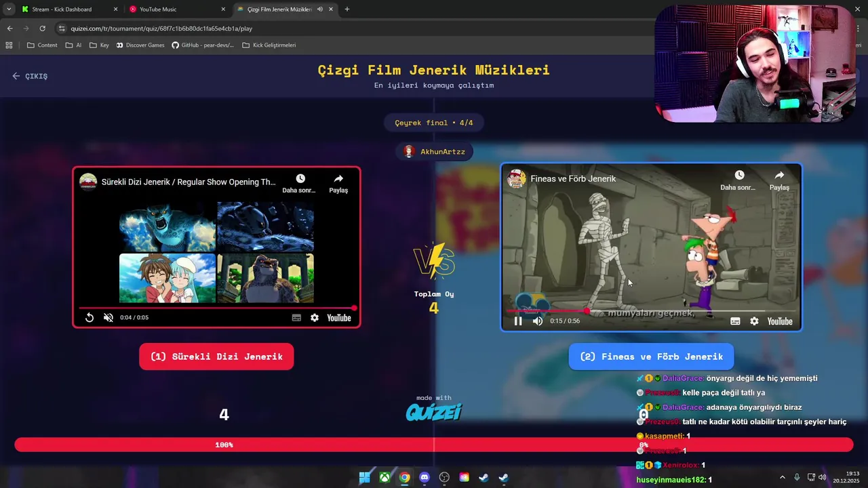Open the Windows Start menu
The image size is (868, 488).
click(365, 477)
